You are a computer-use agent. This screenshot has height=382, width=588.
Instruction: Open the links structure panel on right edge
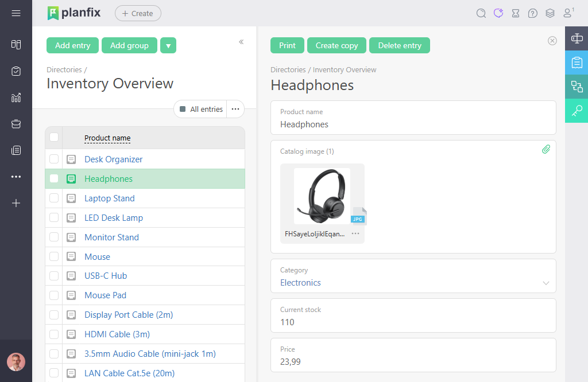577,87
